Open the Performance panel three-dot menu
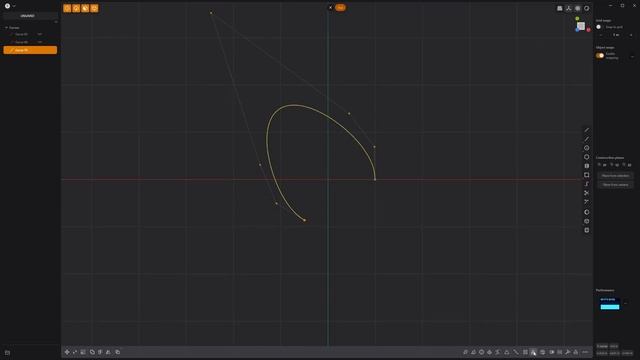 (x=626, y=303)
